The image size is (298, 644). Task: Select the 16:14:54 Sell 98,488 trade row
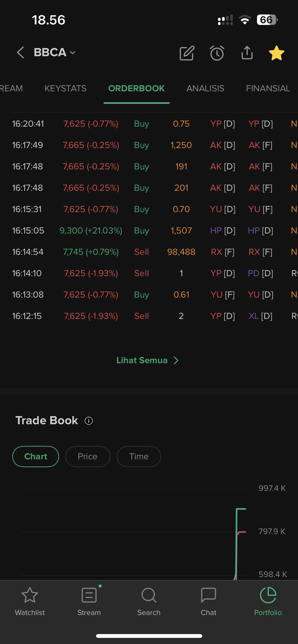click(149, 252)
